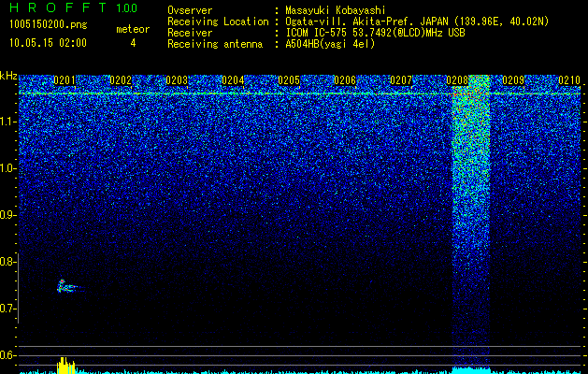Click the 0208 time marker

pyautogui.click(x=457, y=80)
